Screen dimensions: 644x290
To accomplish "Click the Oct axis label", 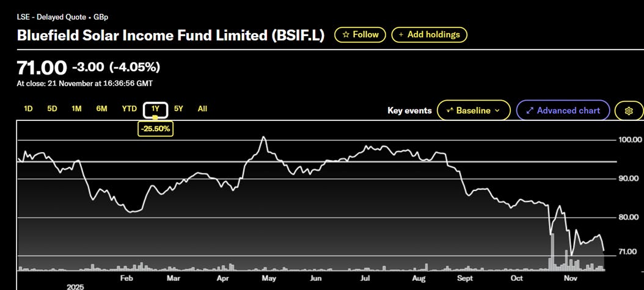I will (x=517, y=278).
